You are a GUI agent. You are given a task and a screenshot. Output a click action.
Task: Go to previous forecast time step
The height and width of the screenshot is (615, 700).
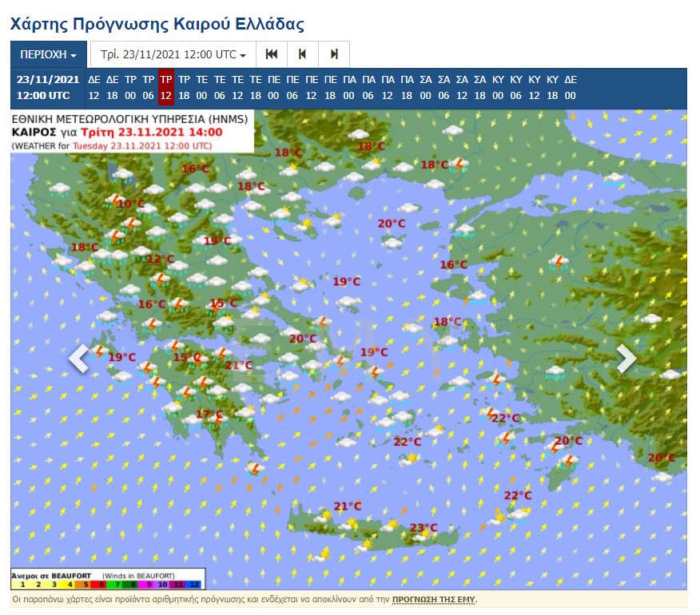click(x=303, y=54)
